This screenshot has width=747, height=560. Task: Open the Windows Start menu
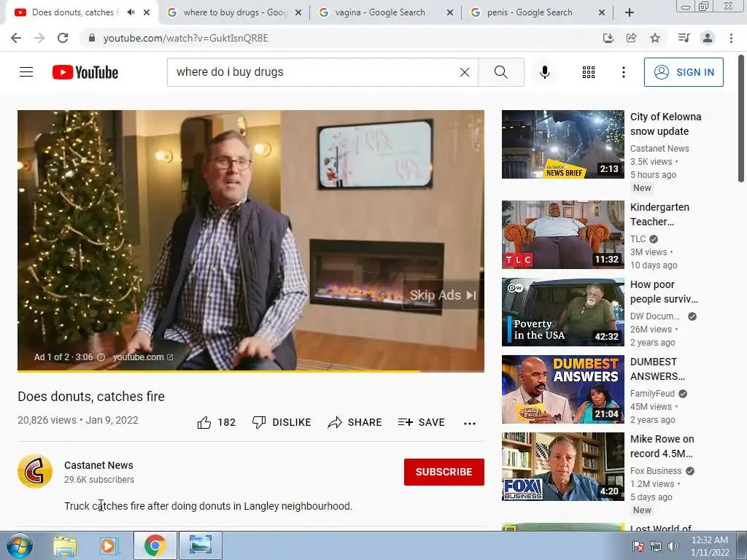coord(20,545)
